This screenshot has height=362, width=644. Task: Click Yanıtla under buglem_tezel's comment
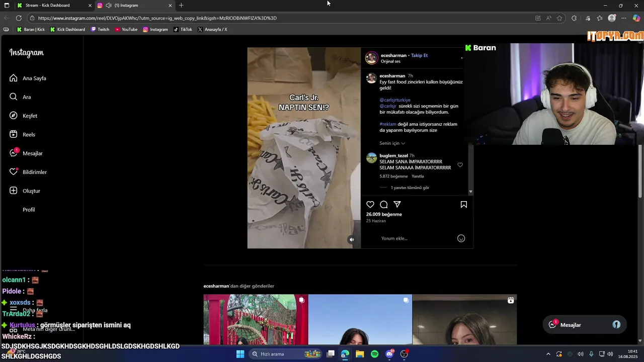418,176
